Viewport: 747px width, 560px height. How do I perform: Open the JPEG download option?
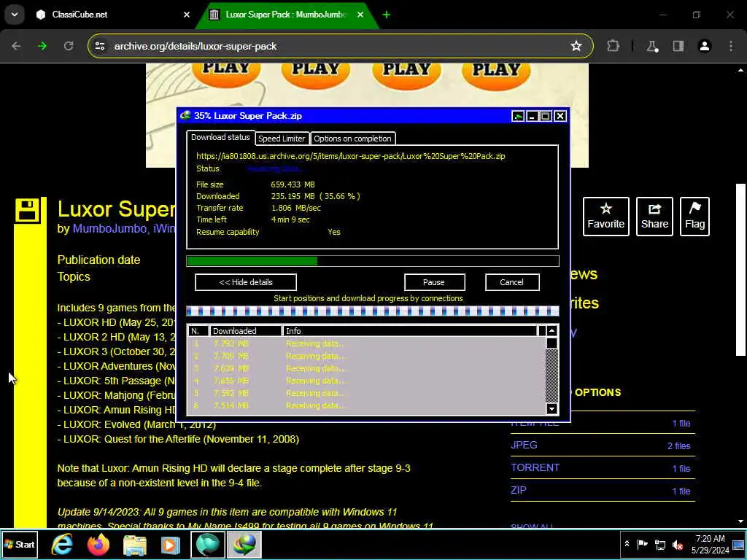(524, 446)
